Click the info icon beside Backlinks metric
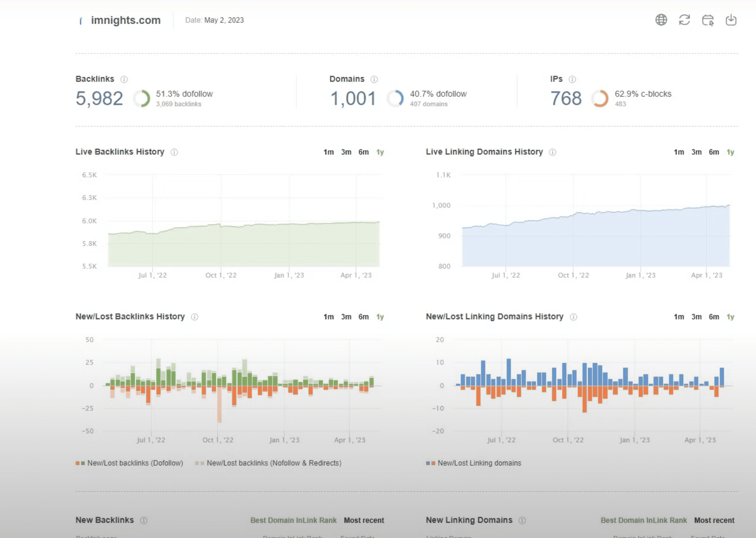Viewport: 756px width, 538px height. pos(125,79)
